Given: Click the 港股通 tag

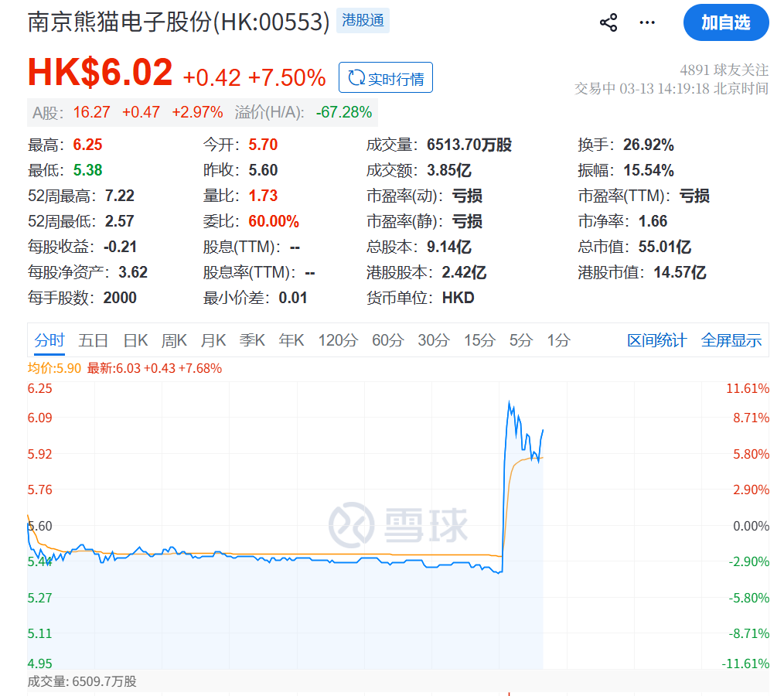Looking at the screenshot, I should pos(363,21).
